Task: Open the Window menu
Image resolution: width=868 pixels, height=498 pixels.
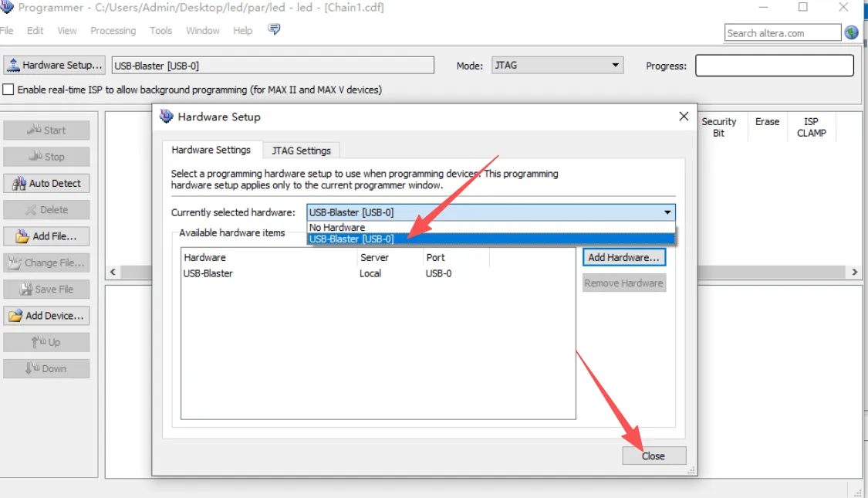Action: [x=203, y=30]
